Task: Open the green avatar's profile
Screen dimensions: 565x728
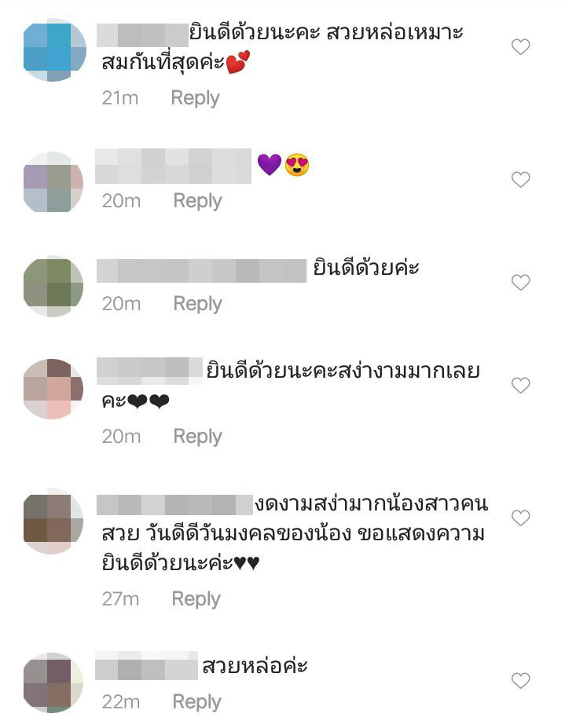Action: [x=53, y=286]
